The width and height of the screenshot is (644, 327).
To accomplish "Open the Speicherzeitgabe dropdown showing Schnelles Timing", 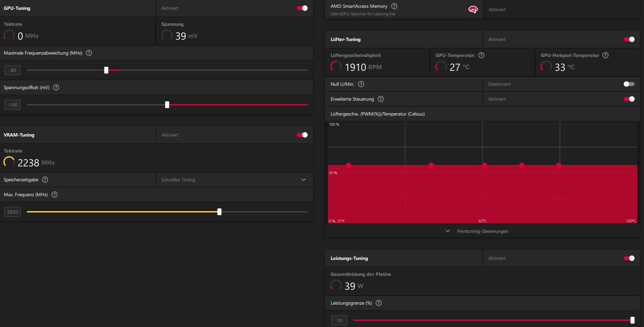I will point(234,180).
